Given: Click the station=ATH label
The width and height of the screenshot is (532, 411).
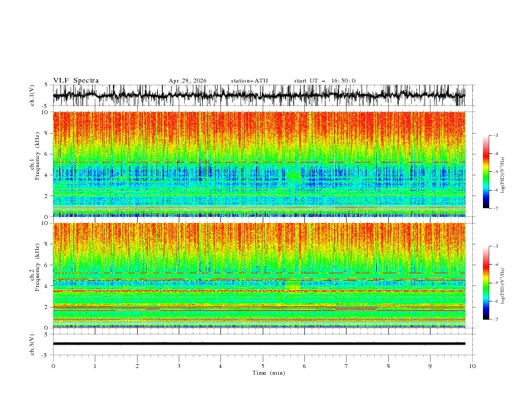Looking at the screenshot, I should [x=249, y=81].
